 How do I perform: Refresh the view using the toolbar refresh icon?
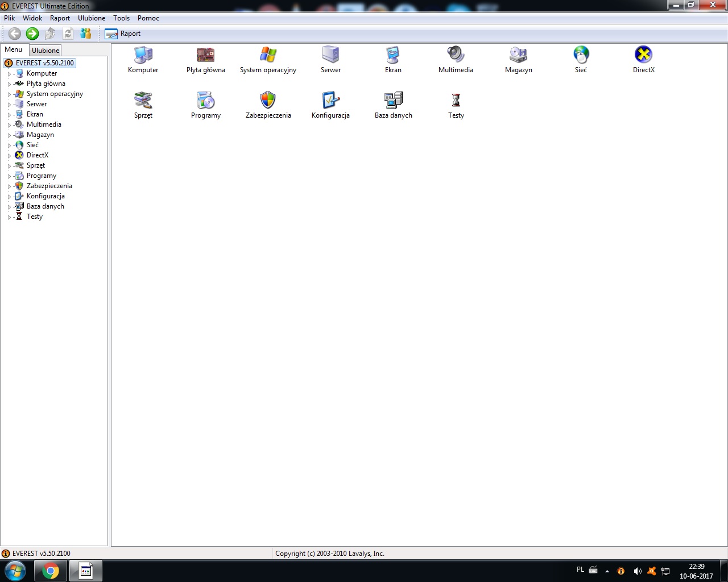68,34
